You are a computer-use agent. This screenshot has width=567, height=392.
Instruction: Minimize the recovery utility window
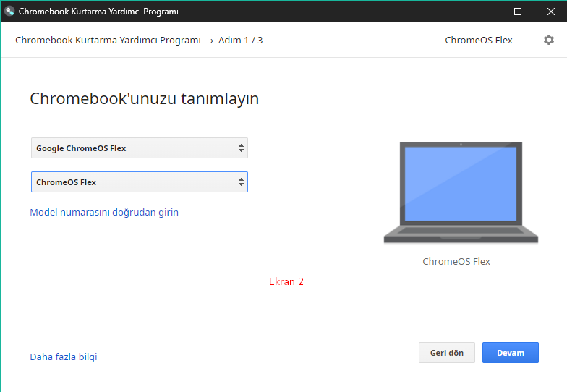point(485,12)
